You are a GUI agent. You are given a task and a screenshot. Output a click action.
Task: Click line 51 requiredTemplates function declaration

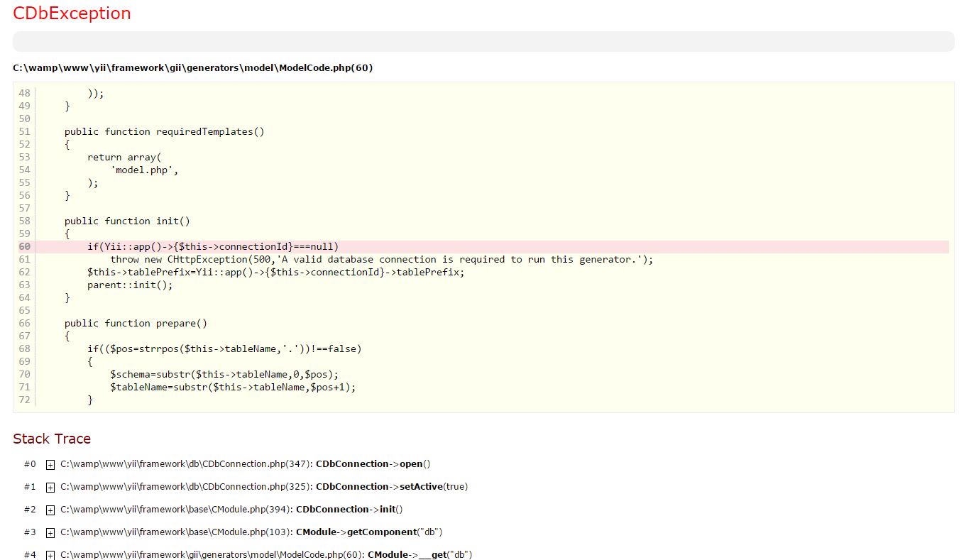164,132
